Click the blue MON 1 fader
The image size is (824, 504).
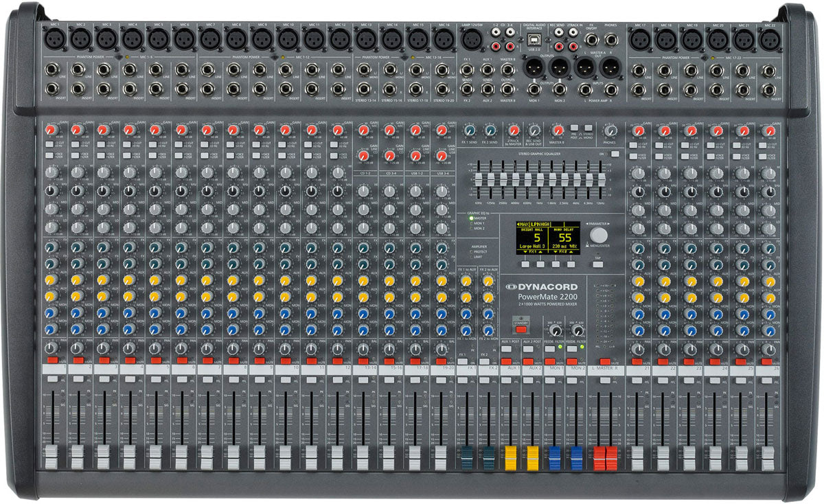(x=555, y=457)
